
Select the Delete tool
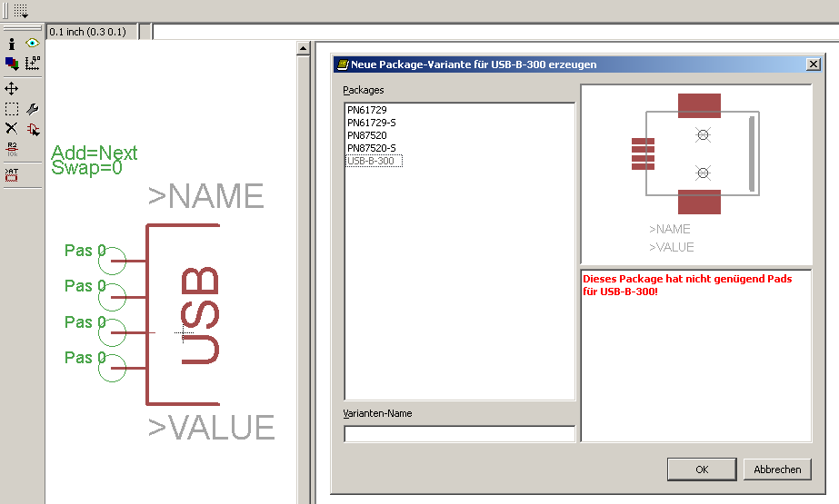tap(12, 128)
